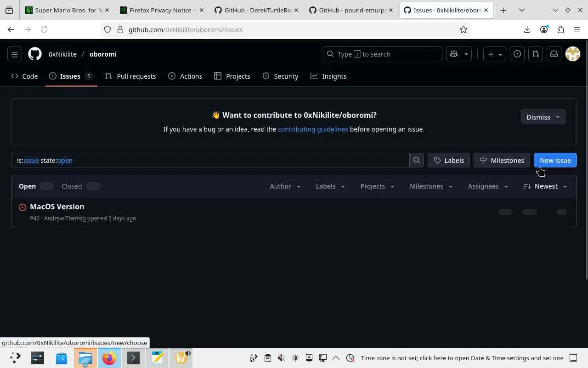Open the terminal from taskbar
The width and height of the screenshot is (588, 368).
(133, 358)
